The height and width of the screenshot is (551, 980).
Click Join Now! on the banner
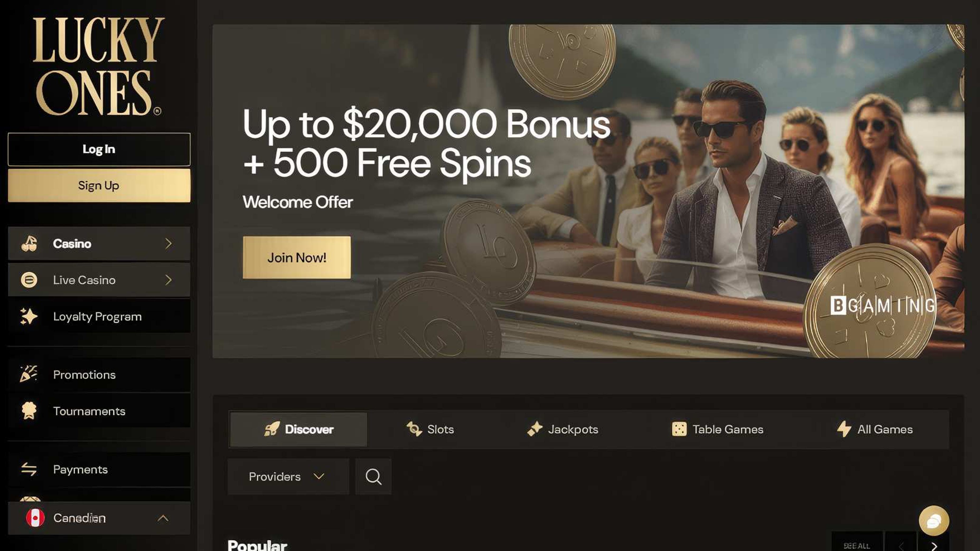(x=297, y=258)
